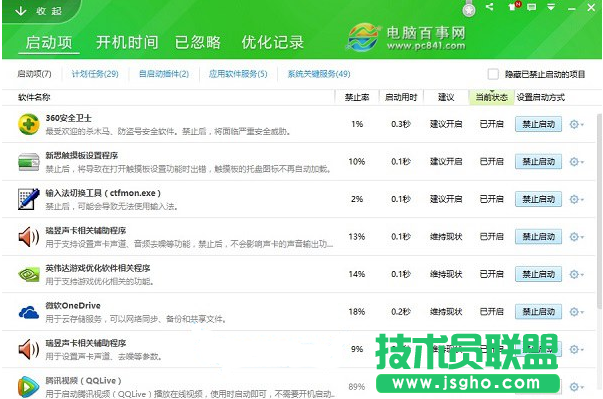Screen dimensions: 603x399
Task: Select the 启动项(7) sub-tab
Action: point(34,74)
